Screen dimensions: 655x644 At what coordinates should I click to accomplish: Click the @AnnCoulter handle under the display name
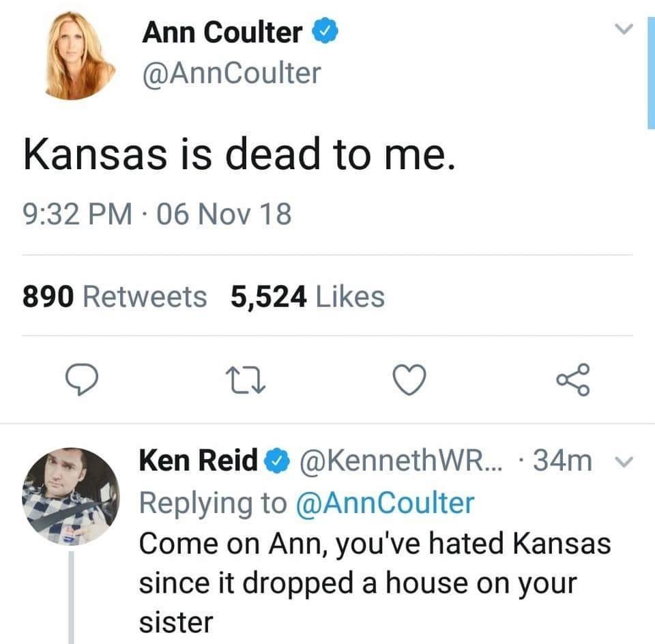click(x=231, y=73)
